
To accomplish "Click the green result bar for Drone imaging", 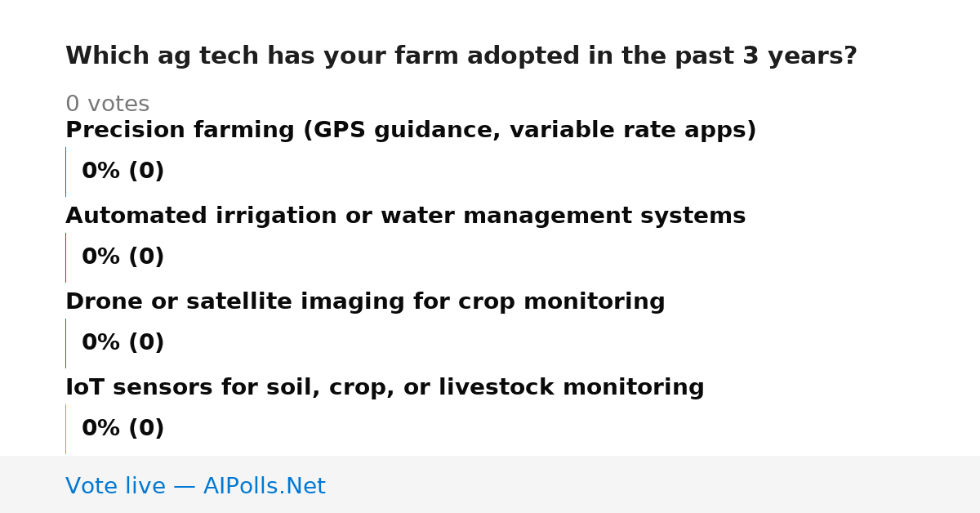I will click(65, 343).
